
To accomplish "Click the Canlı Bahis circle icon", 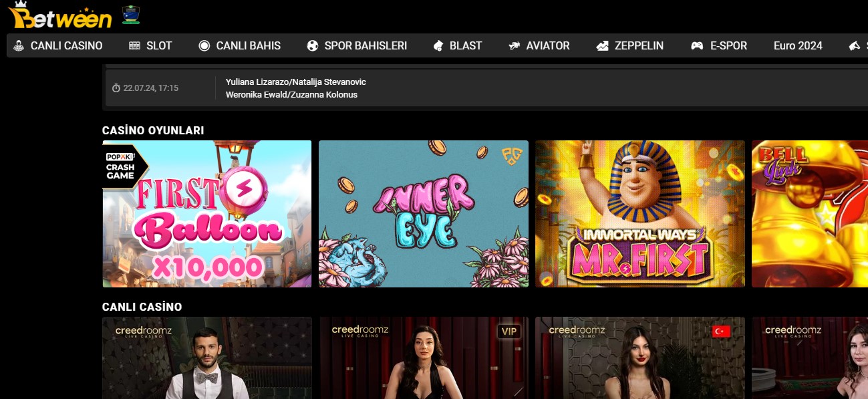I will pos(204,46).
